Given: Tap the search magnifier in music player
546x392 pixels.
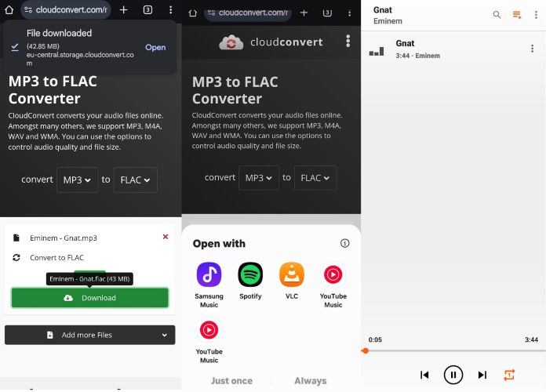Looking at the screenshot, I should pos(497,15).
